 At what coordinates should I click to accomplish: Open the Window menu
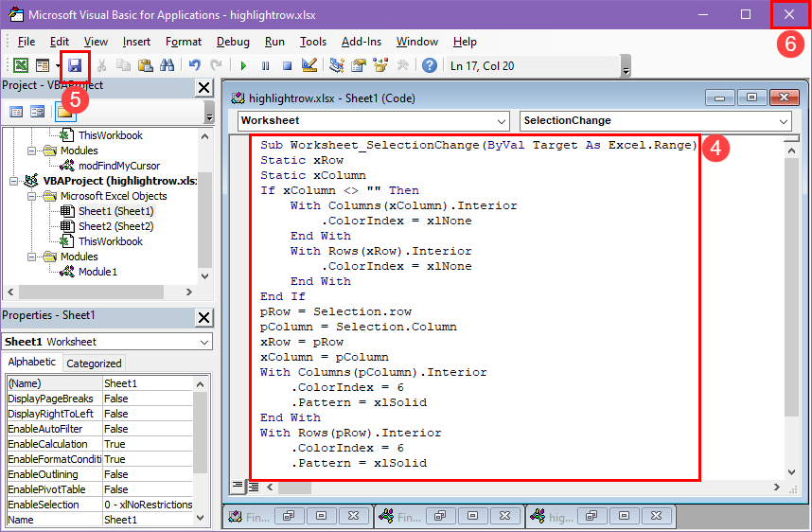(416, 42)
